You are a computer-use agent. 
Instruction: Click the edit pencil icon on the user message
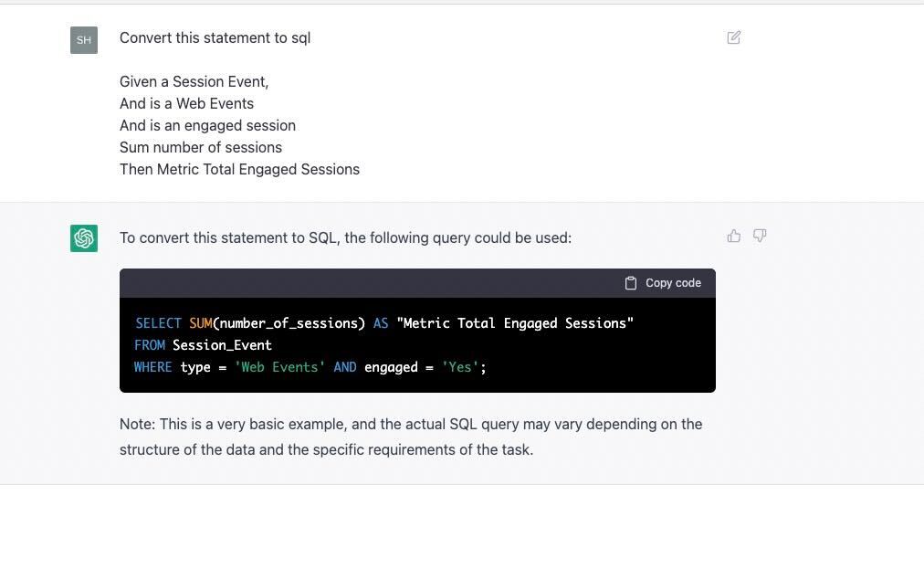click(x=733, y=37)
